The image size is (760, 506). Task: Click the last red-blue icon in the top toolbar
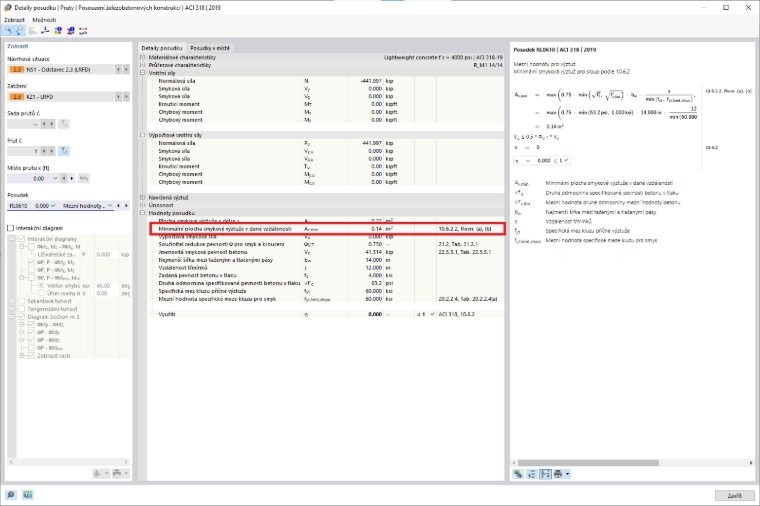[x=83, y=31]
